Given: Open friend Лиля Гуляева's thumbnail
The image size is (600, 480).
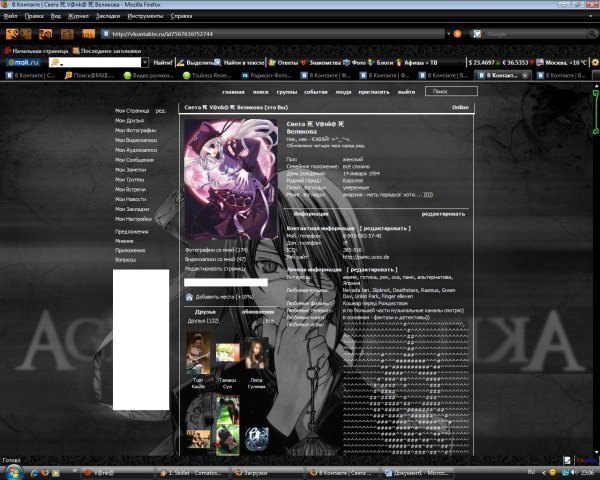Looking at the screenshot, I should tap(256, 353).
